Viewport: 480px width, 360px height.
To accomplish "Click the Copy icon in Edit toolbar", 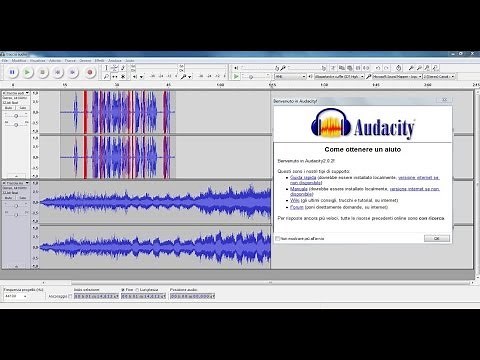I will click(341, 68).
